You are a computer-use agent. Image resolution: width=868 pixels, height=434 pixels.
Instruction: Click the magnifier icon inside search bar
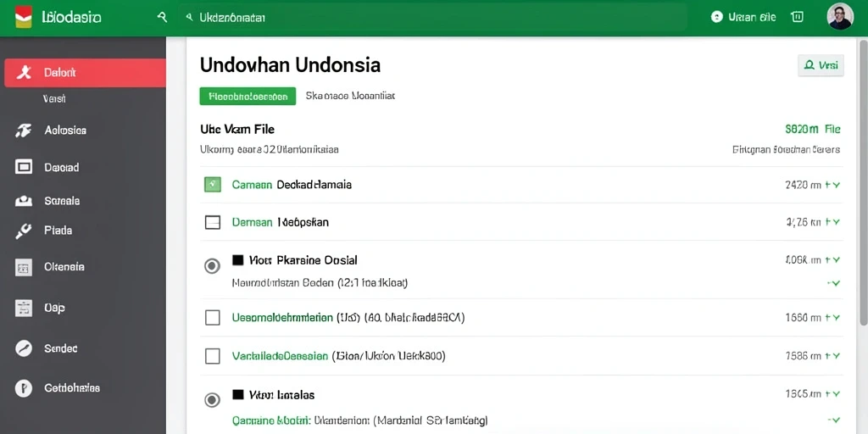click(x=189, y=18)
